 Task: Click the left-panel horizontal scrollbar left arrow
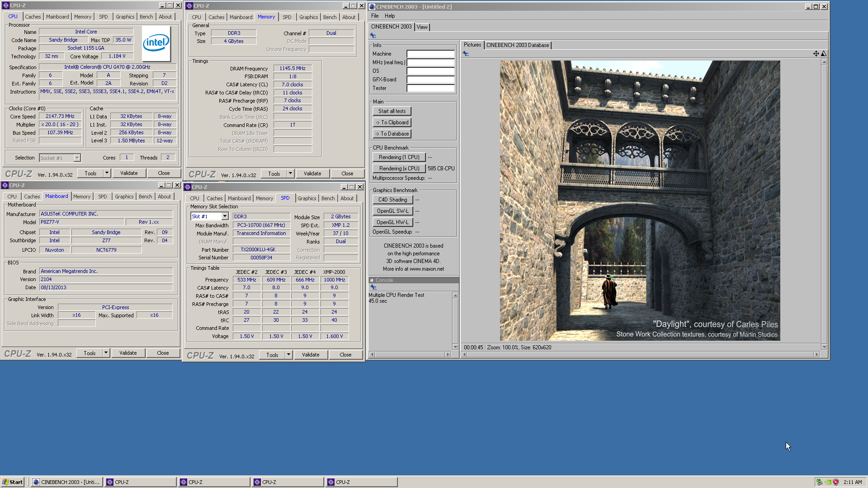[372, 355]
